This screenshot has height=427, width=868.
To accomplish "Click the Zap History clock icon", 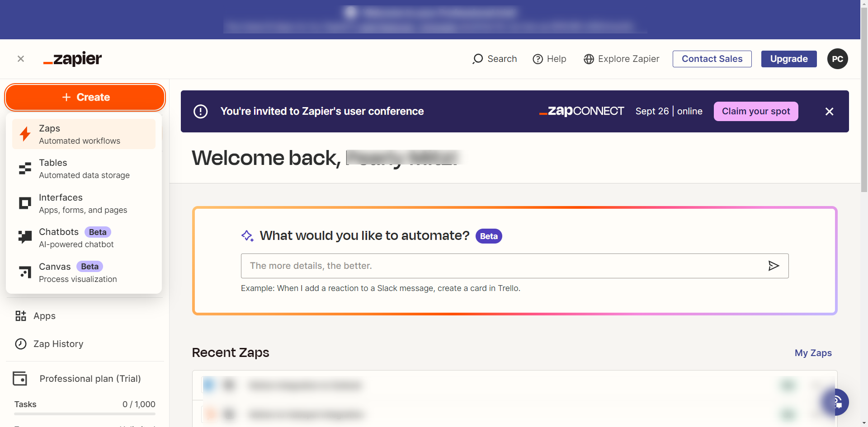I will pyautogui.click(x=21, y=344).
